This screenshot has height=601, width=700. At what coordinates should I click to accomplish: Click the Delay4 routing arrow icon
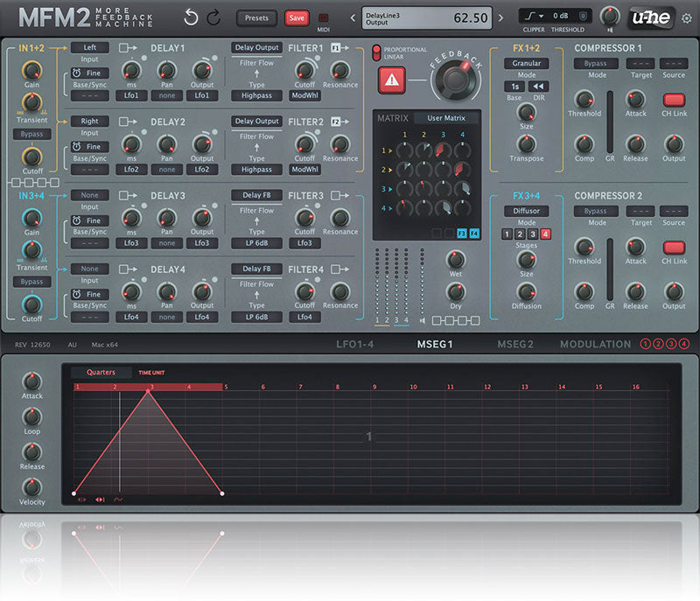point(128,269)
